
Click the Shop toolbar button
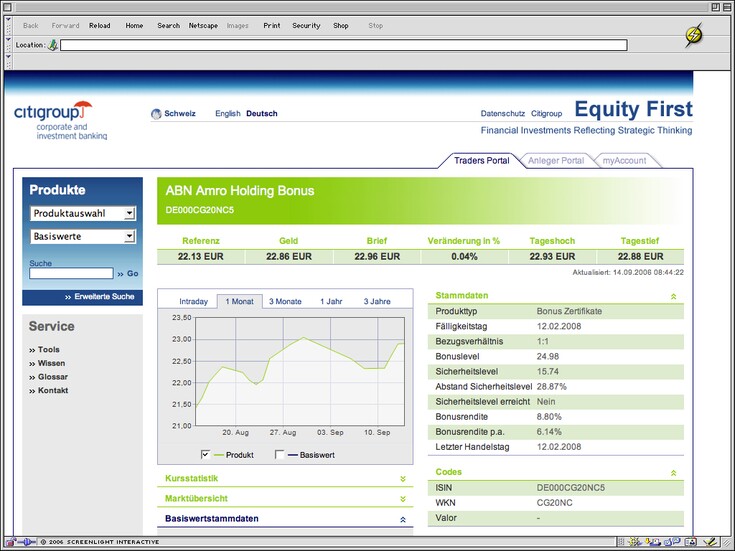tap(341, 26)
